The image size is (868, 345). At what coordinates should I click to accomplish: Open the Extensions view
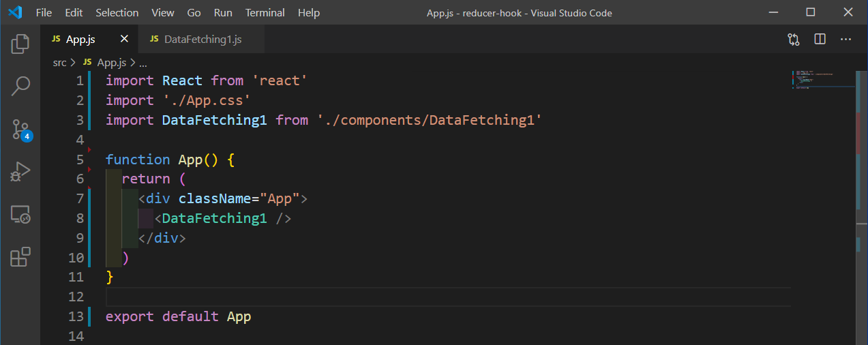[20, 257]
